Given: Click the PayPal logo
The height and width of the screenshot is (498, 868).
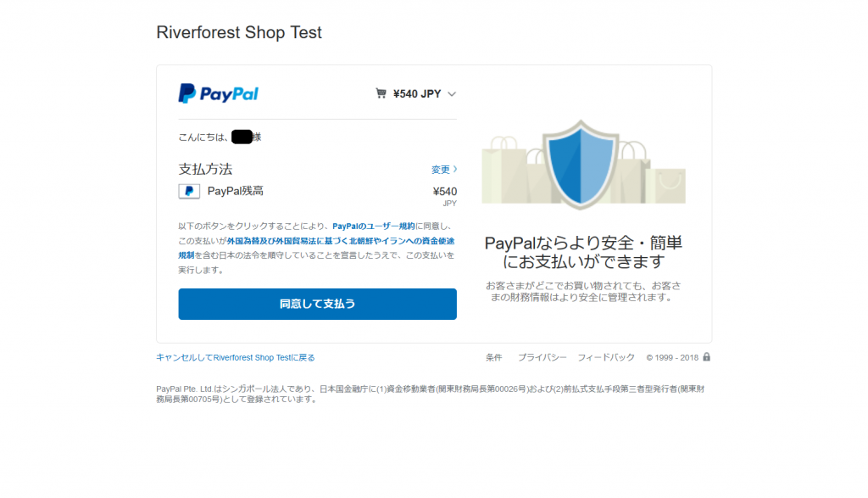Looking at the screenshot, I should pos(218,93).
